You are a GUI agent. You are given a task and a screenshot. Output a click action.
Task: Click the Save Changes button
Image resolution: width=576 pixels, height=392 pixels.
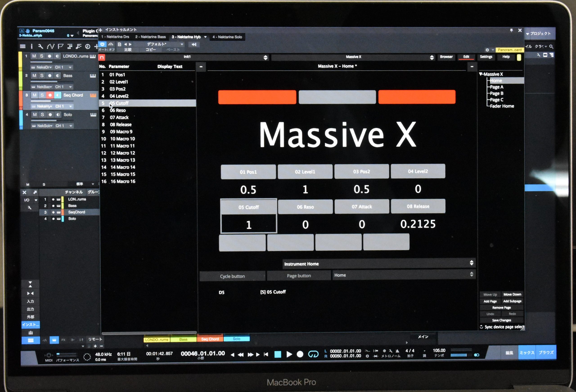click(x=501, y=320)
